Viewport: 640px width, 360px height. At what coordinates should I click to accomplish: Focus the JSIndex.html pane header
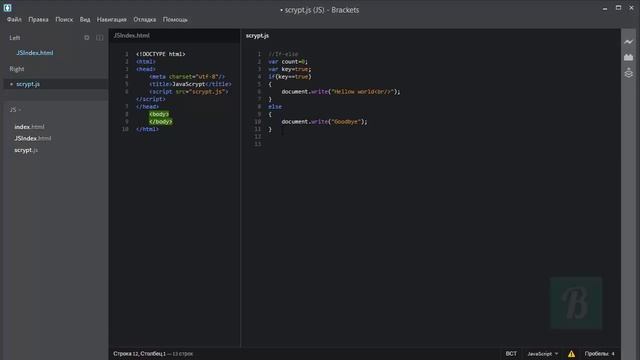pos(131,36)
